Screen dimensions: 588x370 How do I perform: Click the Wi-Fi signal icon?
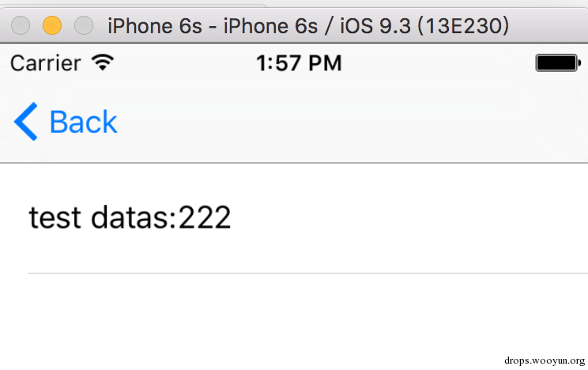tap(102, 62)
